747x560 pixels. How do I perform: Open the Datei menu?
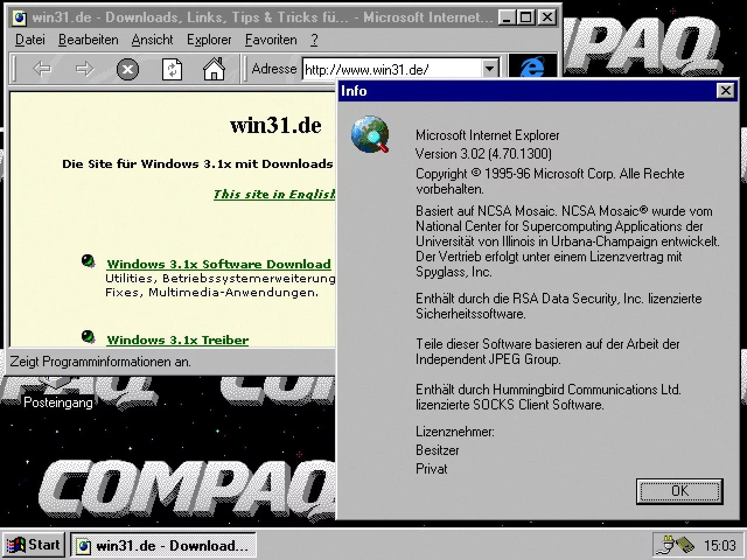point(29,40)
